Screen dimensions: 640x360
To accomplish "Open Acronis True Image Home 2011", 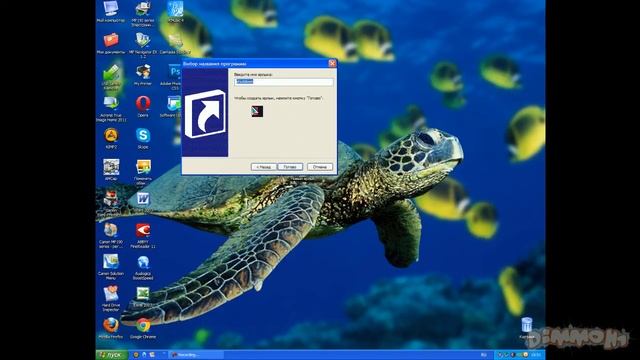I will pyautogui.click(x=111, y=109).
